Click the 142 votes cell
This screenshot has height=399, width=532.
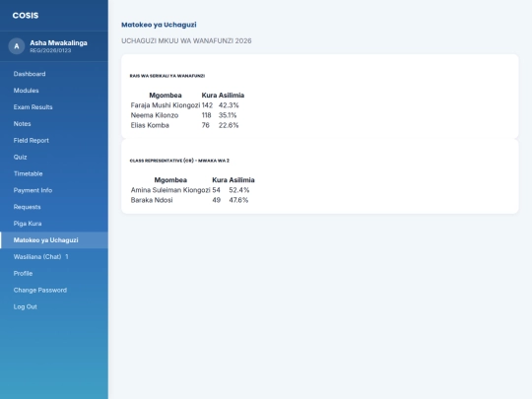pyautogui.click(x=207, y=105)
